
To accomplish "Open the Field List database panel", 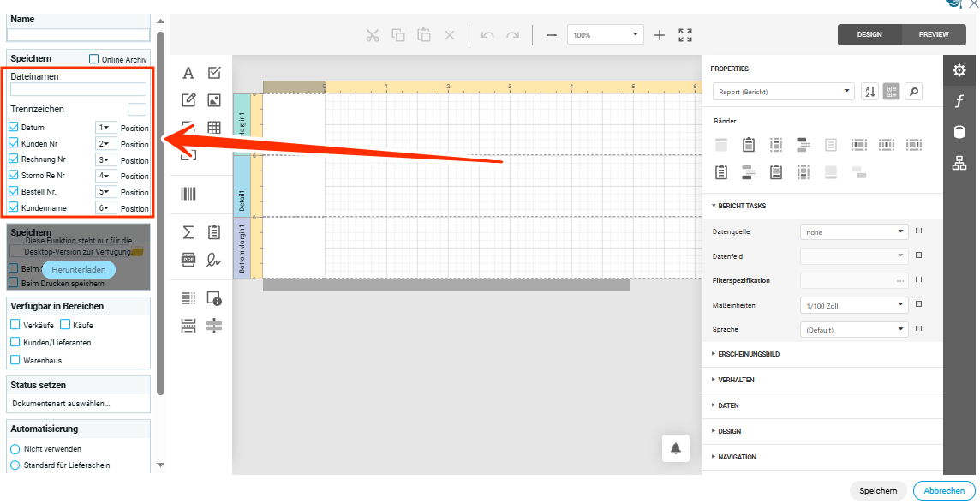I will coord(959,132).
